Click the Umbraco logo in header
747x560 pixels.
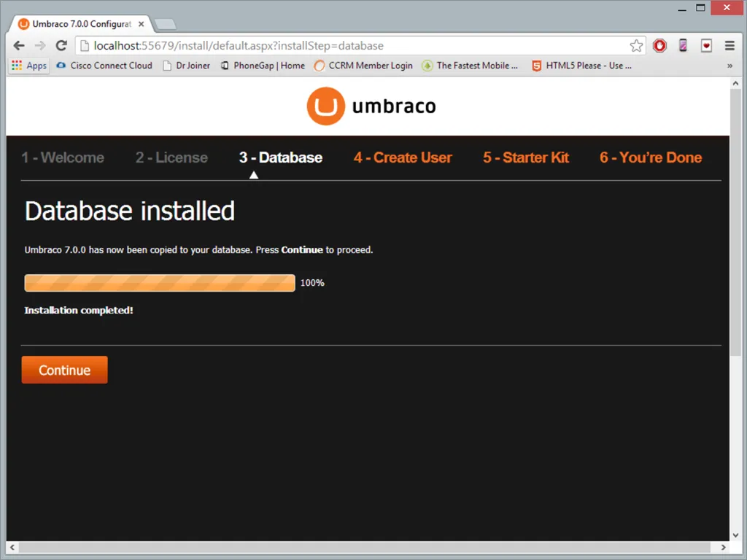(371, 106)
